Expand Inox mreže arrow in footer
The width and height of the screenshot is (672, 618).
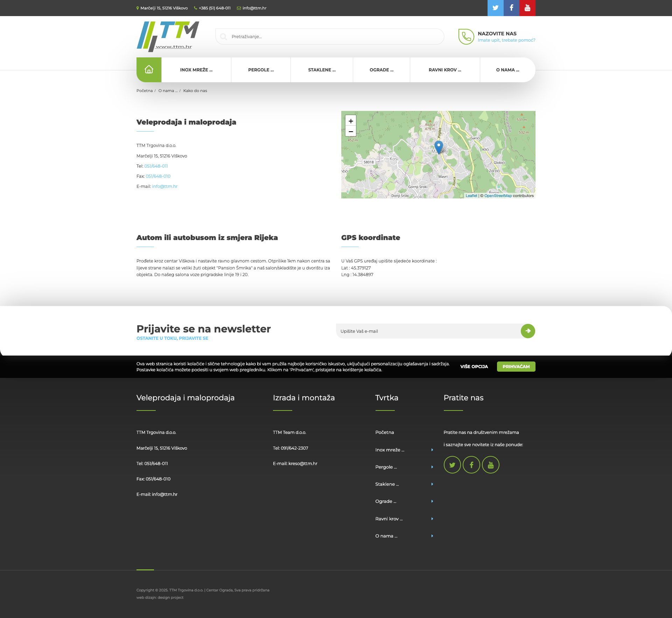[x=432, y=450]
